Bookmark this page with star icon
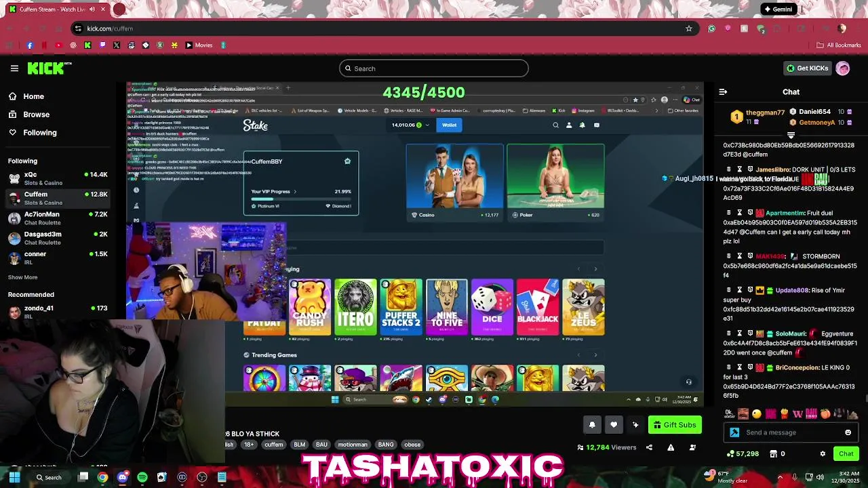Screen dimensions: 868x488 [689, 28]
